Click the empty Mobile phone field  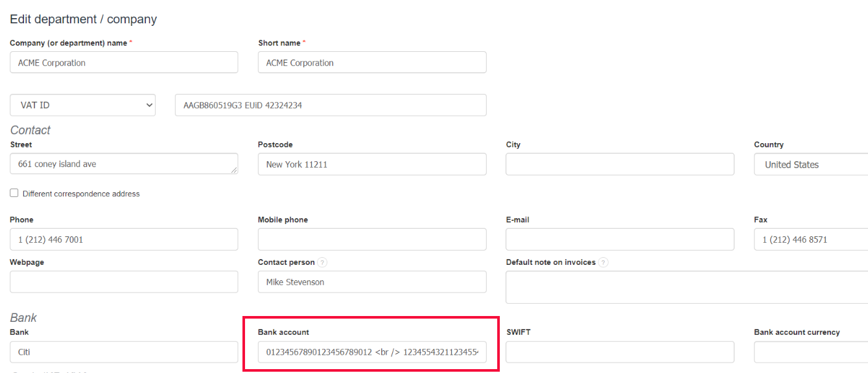click(x=372, y=240)
